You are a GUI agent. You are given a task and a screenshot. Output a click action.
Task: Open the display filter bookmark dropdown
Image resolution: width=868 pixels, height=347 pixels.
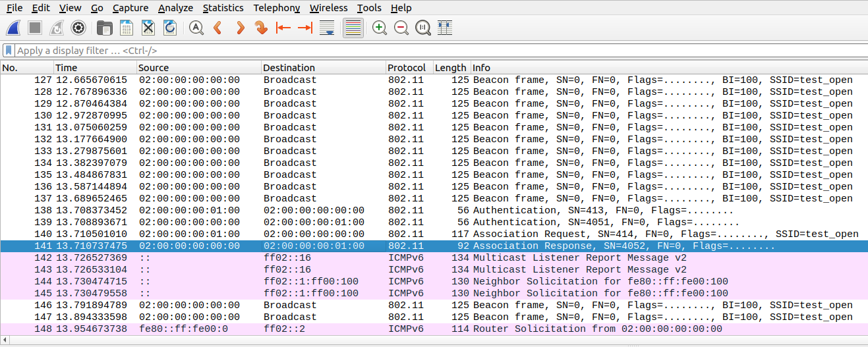click(9, 51)
